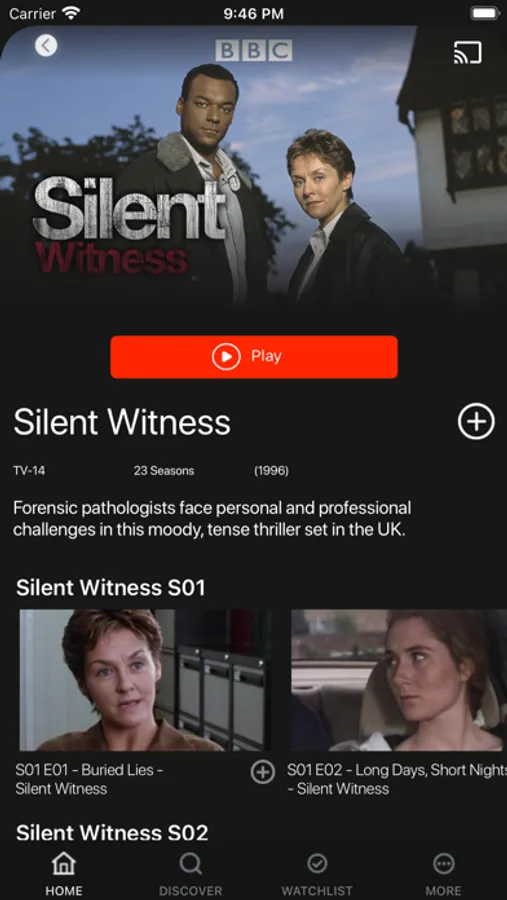
Task: Open S01 E01 Buried Lies thumbnail
Action: coord(145,680)
